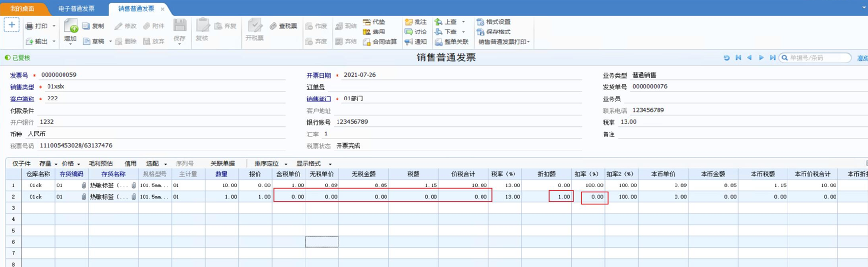868x267 pixels.
Task: Click the 下查 (trace down) toolbar button
Action: pyautogui.click(x=446, y=32)
